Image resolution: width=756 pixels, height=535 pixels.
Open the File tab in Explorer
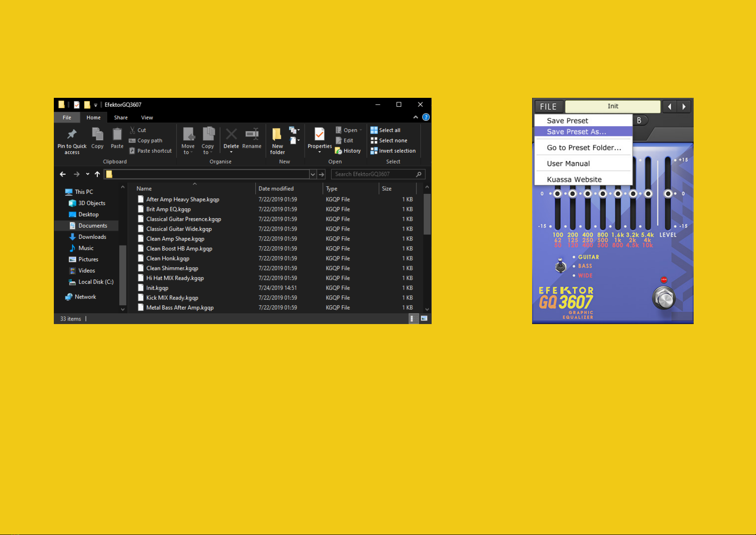67,118
